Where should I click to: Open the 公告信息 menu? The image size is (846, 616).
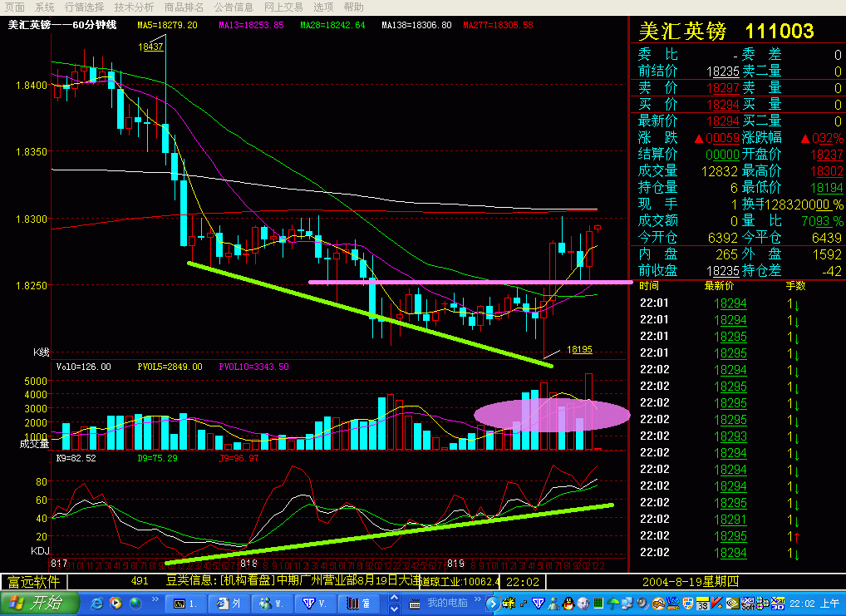(x=234, y=7)
